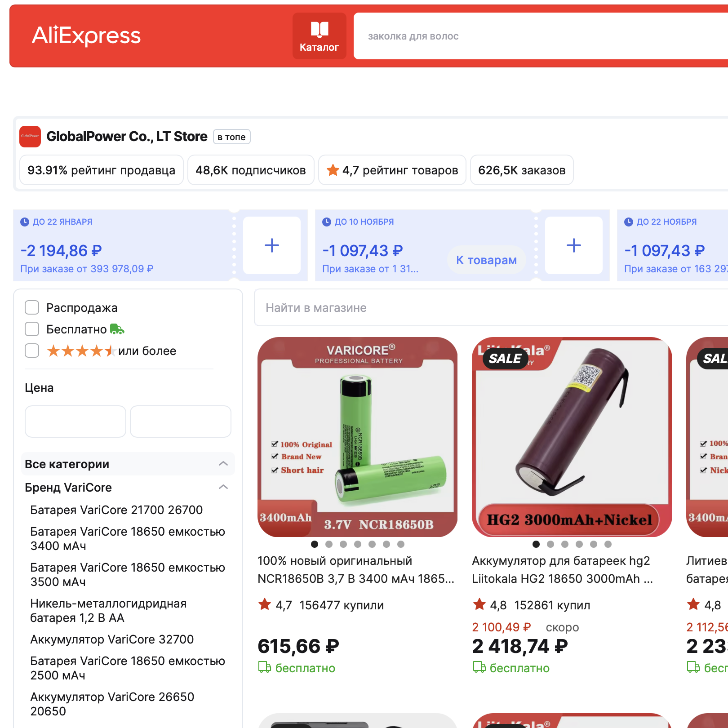
Task: Collapse the Бренд VariCore category
Action: 223,487
